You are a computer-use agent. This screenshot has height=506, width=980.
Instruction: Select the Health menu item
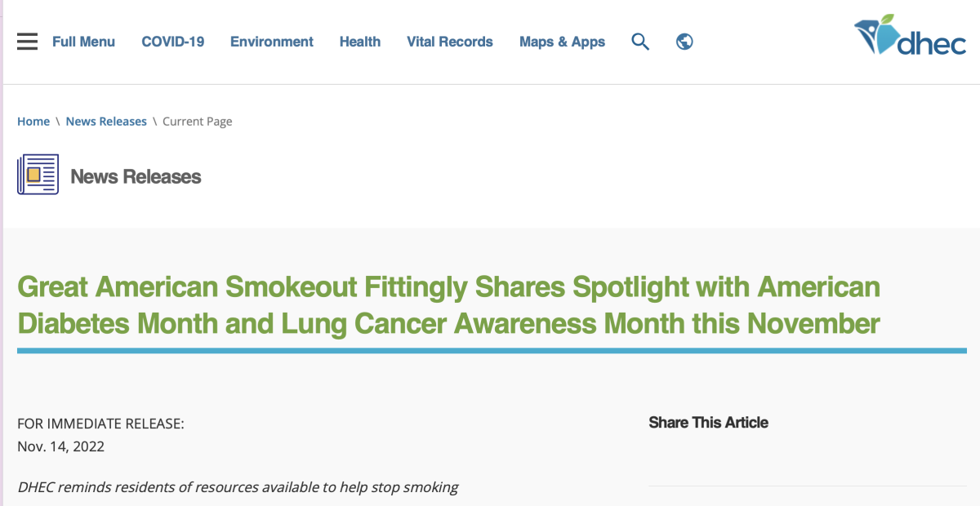coord(360,42)
